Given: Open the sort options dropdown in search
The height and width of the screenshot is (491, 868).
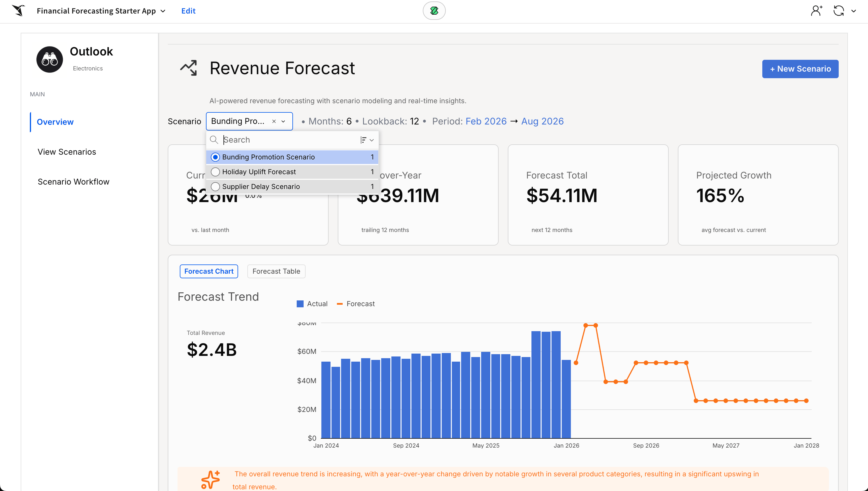Looking at the screenshot, I should pos(367,140).
